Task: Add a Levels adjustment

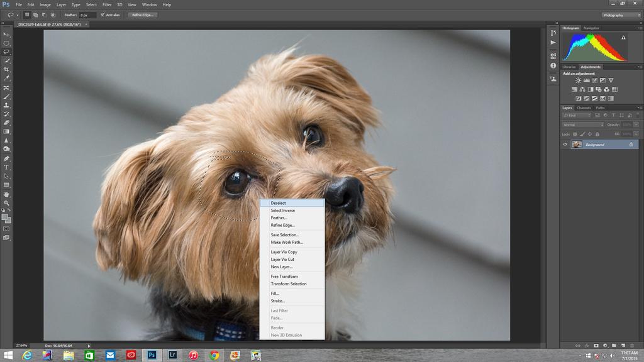Action: tap(586, 80)
